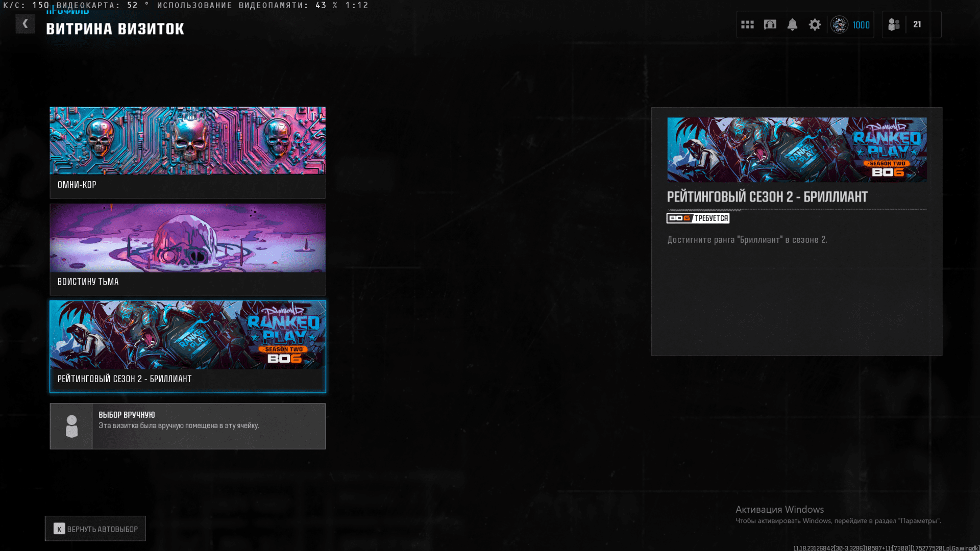This screenshot has width=980, height=551.
Task: Click the ОМНИ-КОР label text
Action: point(77,185)
